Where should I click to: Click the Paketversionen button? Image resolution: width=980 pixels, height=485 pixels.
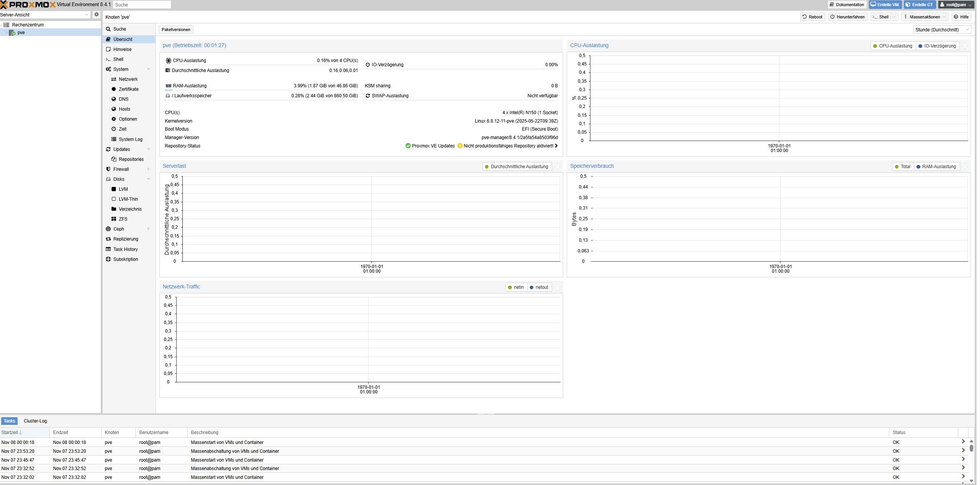point(176,29)
